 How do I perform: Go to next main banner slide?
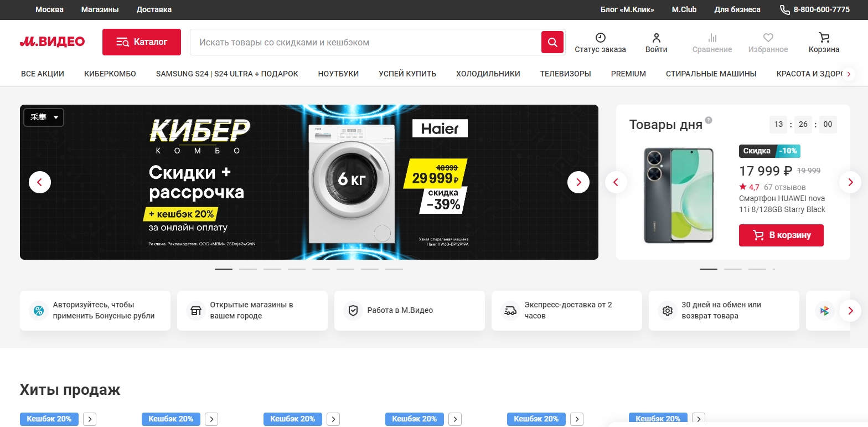click(578, 182)
